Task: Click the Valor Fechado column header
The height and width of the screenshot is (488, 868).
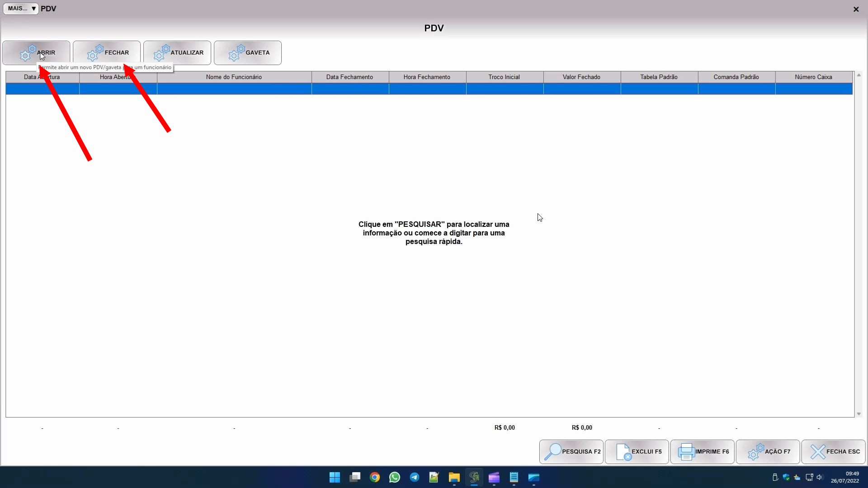Action: 581,77
